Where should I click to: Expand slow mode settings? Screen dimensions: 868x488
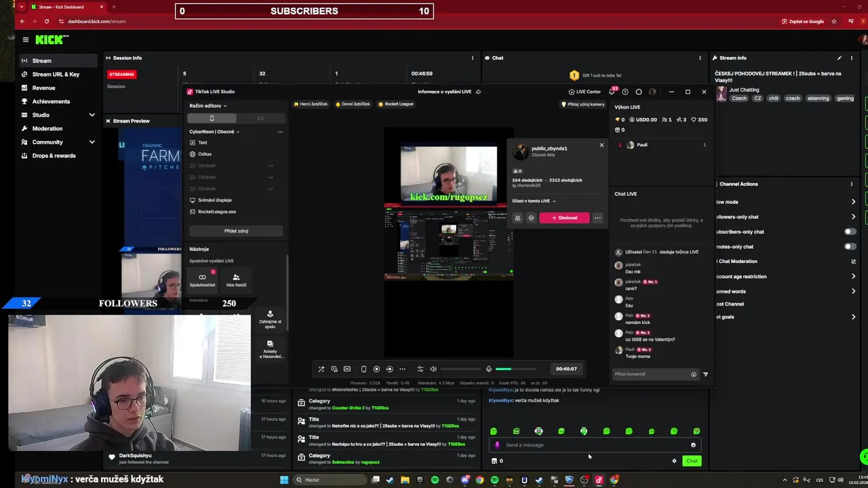853,202
